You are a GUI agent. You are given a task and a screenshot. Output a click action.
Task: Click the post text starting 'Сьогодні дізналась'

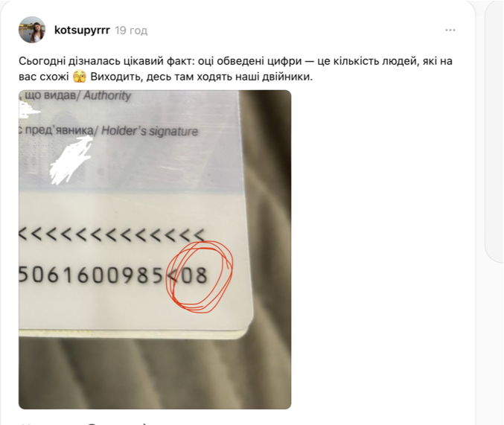click(x=235, y=68)
